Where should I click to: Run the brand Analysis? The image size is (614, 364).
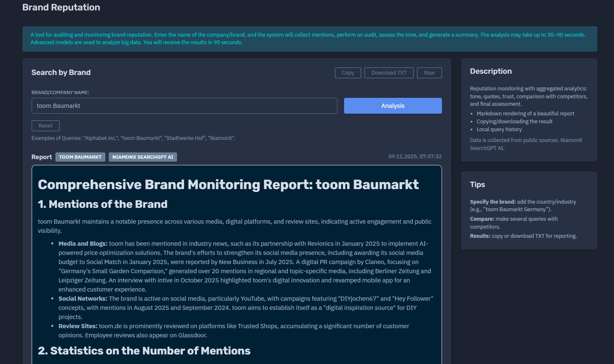tap(392, 106)
